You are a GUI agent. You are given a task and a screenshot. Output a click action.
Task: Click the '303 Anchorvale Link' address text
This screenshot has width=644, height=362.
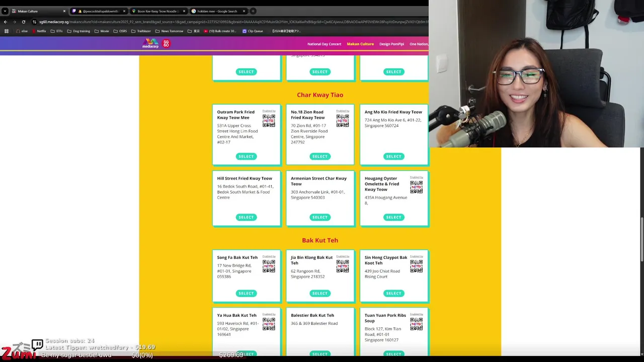click(x=317, y=195)
